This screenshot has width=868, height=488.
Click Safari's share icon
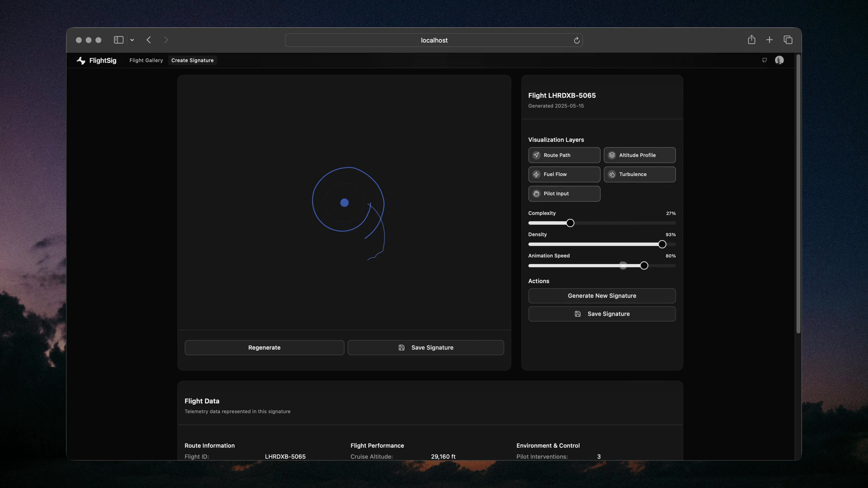click(x=751, y=40)
